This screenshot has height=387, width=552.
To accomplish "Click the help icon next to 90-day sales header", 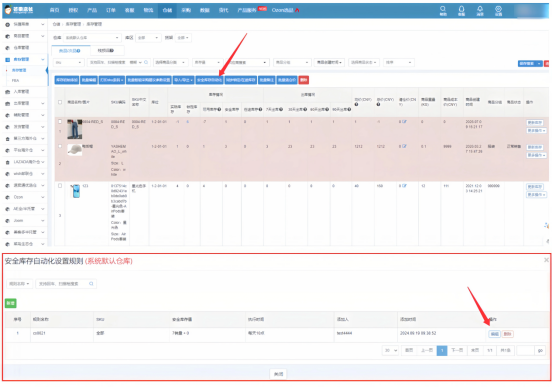I will [349, 109].
